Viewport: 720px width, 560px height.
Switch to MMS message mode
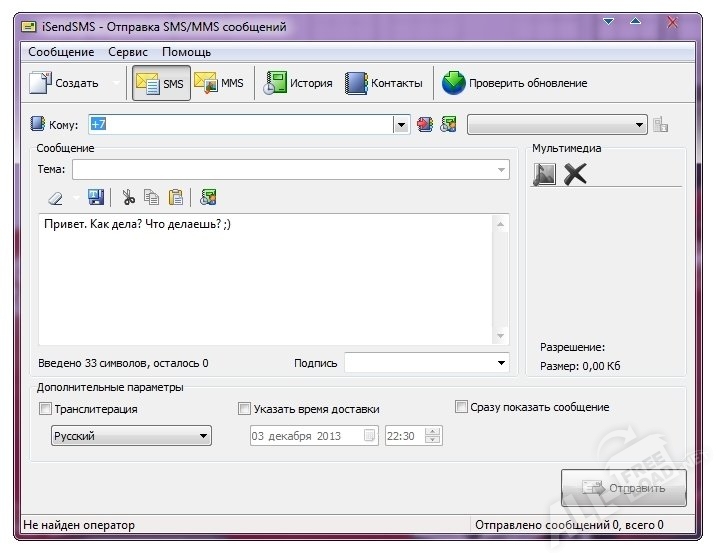(219, 84)
